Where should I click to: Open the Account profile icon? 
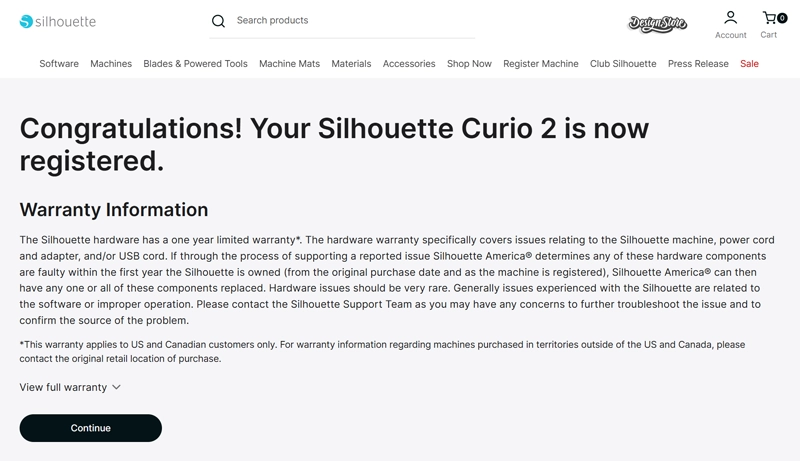point(730,18)
